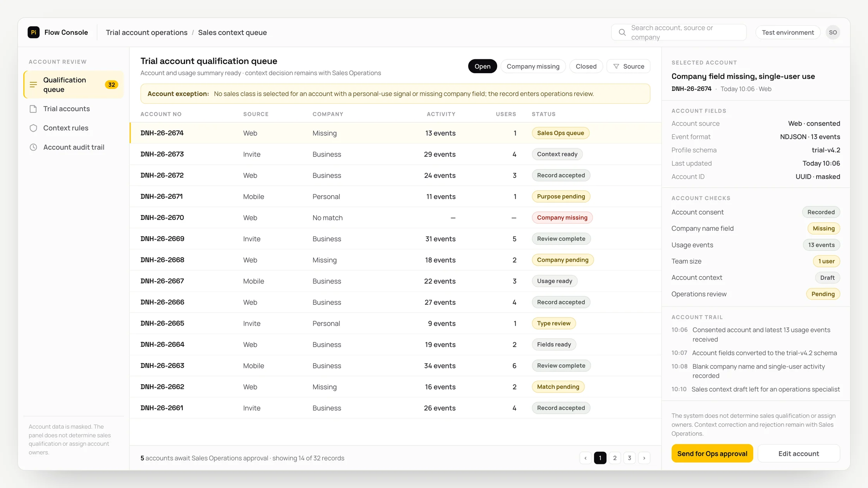The height and width of the screenshot is (488, 868).
Task: Go to page 3 of records
Action: 629,458
